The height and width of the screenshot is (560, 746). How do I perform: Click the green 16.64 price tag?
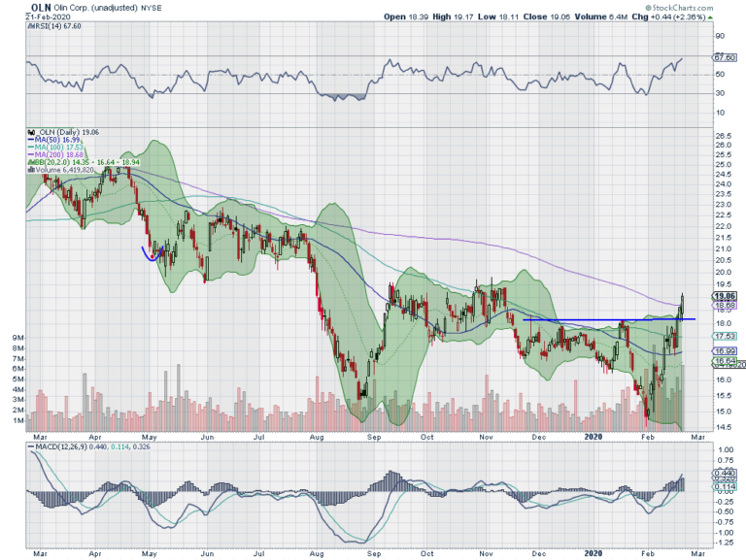(x=725, y=361)
